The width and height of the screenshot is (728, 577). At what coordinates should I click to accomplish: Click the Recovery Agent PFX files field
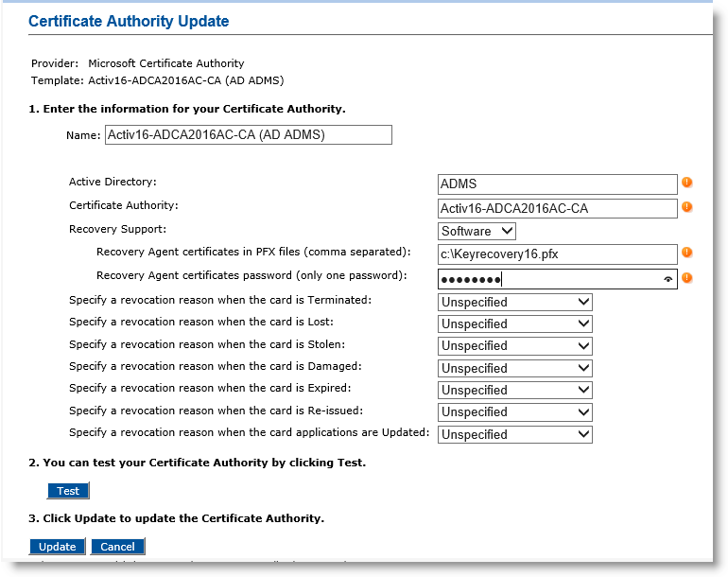click(558, 254)
